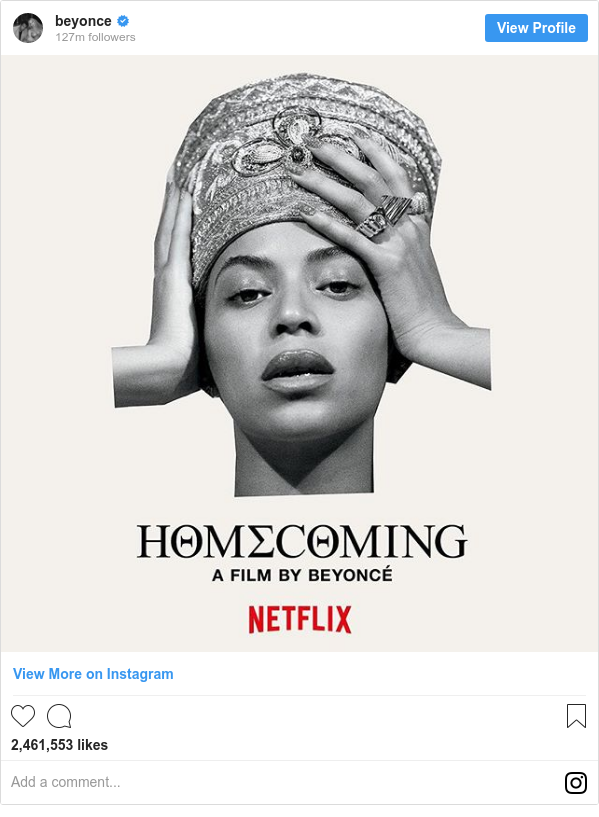The image size is (599, 817).
Task: Open View More on Instagram link
Action: 93,674
